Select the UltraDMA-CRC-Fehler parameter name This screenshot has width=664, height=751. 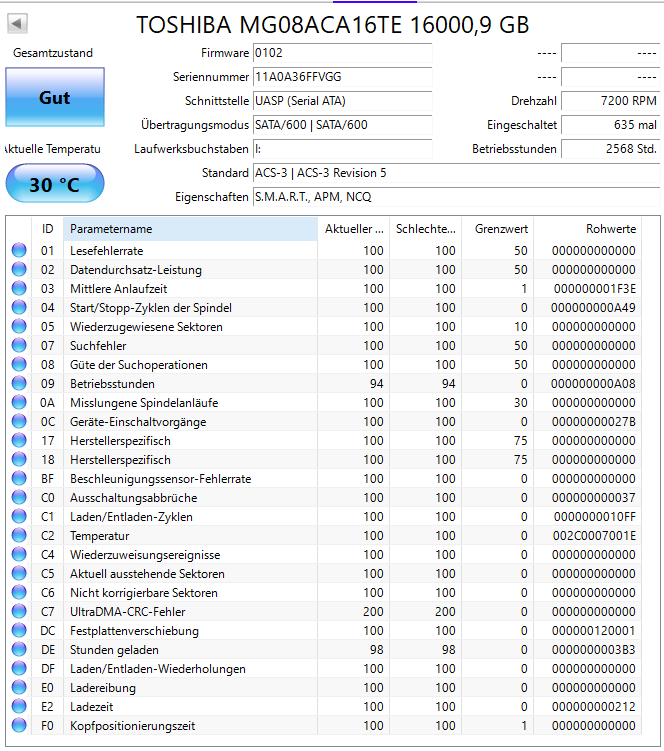click(x=127, y=612)
